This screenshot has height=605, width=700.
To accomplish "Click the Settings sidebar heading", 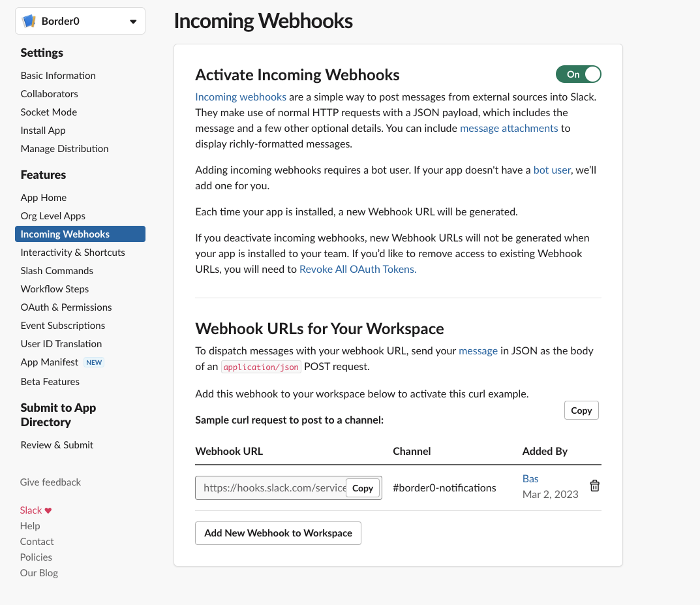I will [x=42, y=53].
